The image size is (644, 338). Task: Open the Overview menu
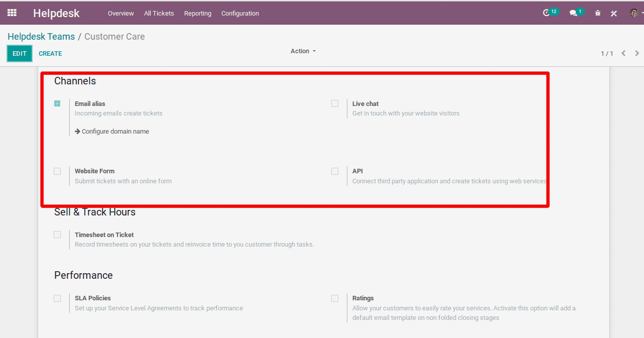(x=121, y=14)
